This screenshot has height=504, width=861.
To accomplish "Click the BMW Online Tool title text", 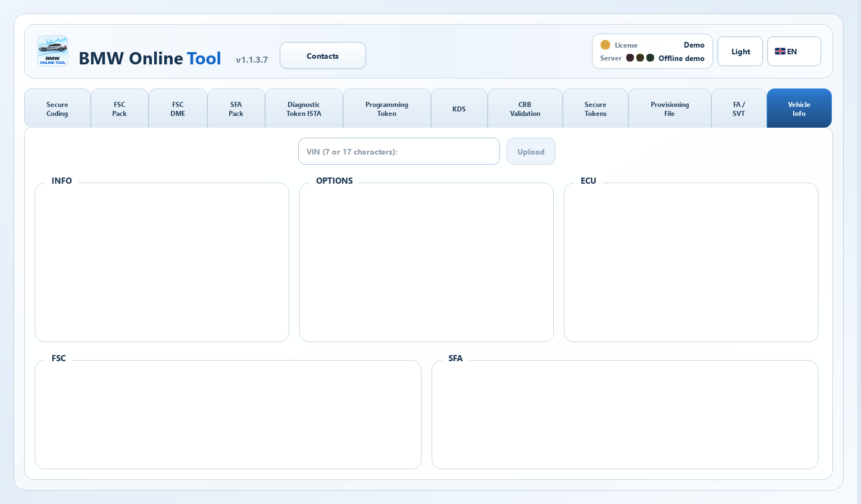I will pos(150,58).
